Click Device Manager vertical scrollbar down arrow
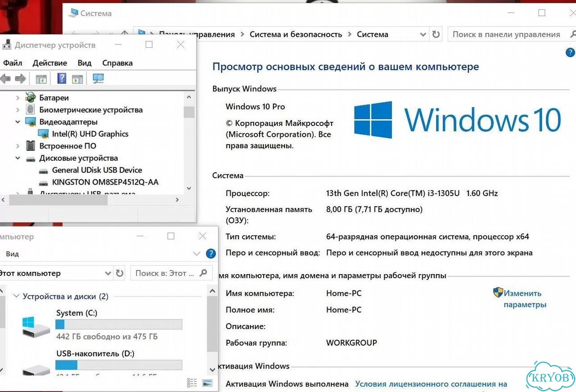This screenshot has height=392, width=576. point(189,188)
